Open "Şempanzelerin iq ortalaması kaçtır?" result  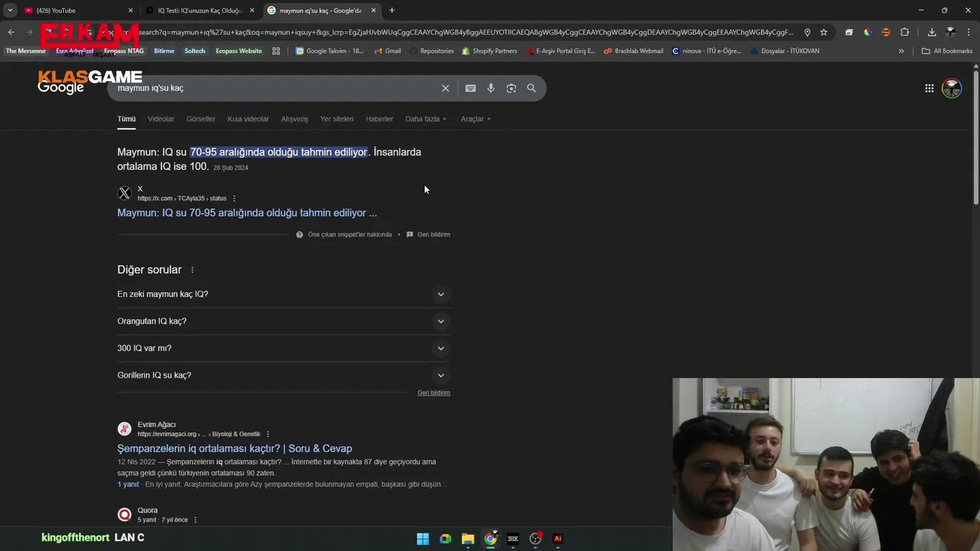(x=234, y=448)
